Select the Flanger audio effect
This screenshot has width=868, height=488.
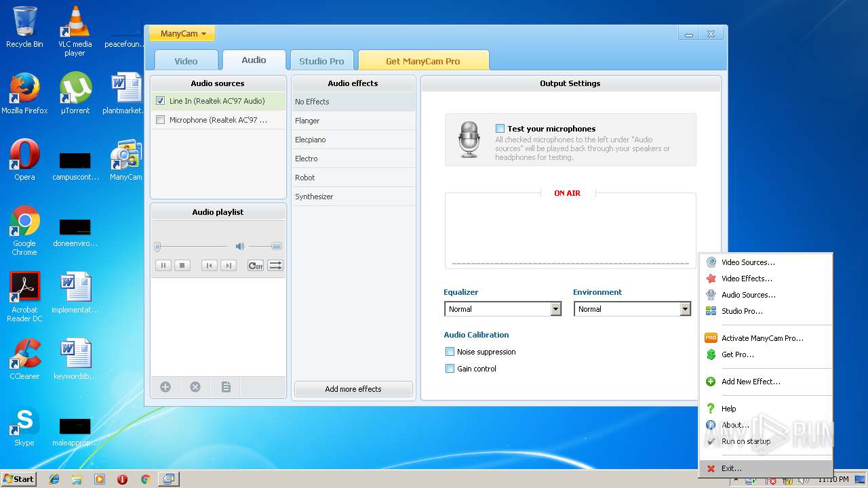(x=353, y=121)
